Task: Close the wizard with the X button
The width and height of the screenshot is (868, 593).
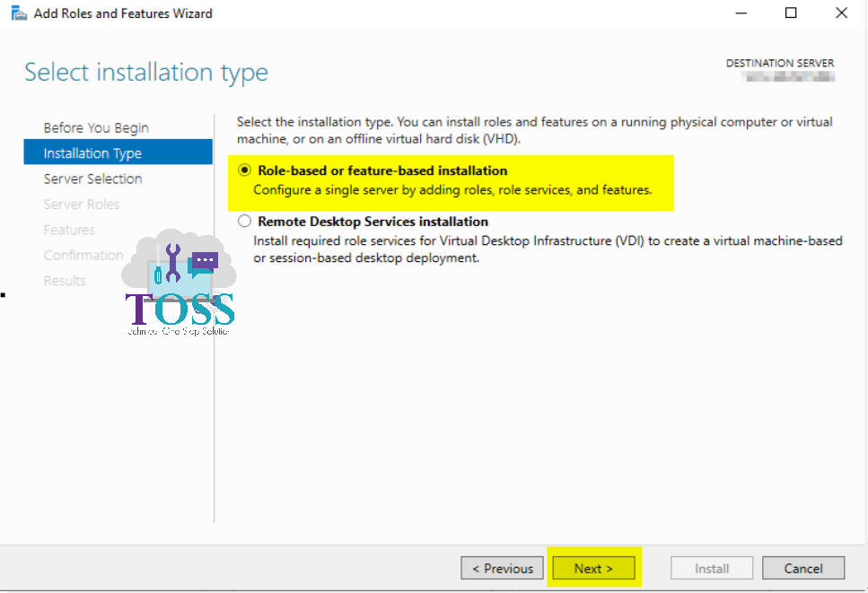Action: click(x=840, y=13)
